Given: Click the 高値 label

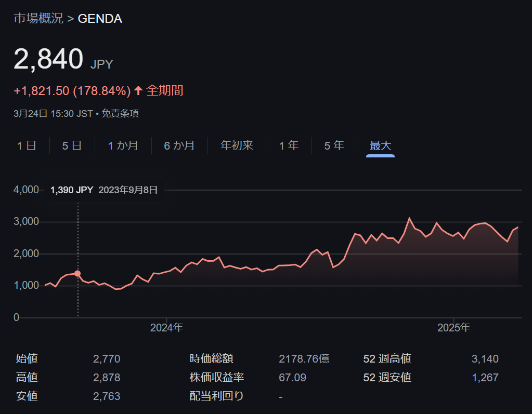Looking at the screenshot, I should click(27, 377).
